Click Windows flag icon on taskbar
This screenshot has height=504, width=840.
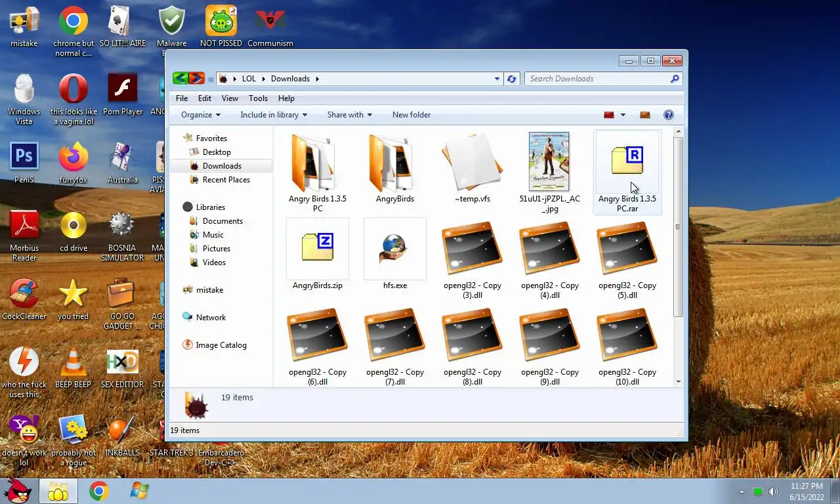pyautogui.click(x=139, y=491)
